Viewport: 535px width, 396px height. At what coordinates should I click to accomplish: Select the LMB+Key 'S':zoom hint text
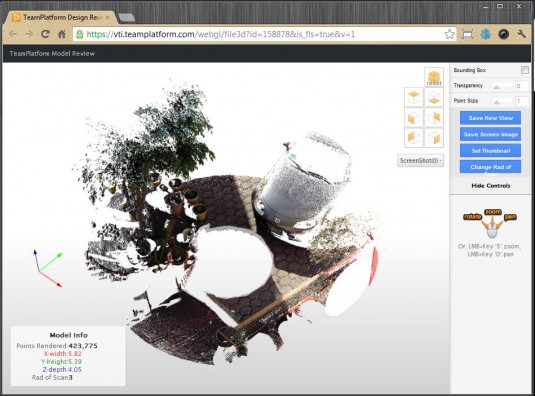coord(489,246)
